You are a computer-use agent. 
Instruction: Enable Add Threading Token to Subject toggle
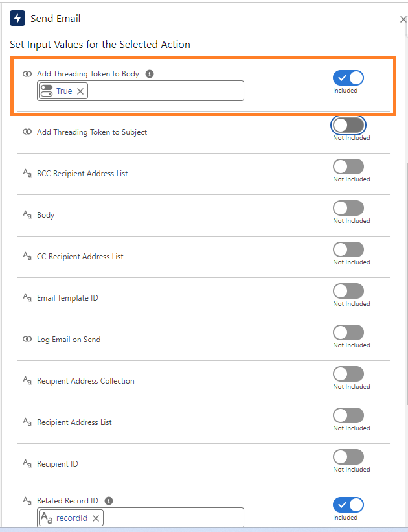coord(348,125)
